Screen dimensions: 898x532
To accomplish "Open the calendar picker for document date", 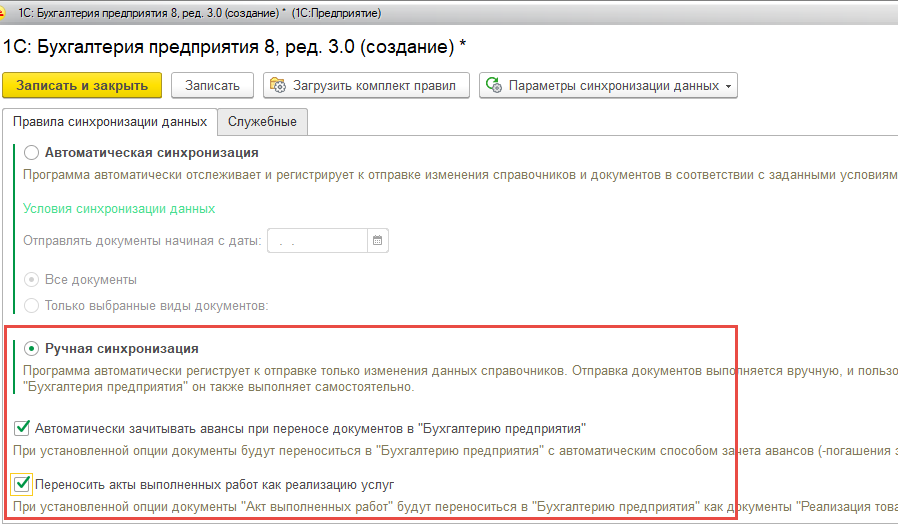I will point(377,241).
